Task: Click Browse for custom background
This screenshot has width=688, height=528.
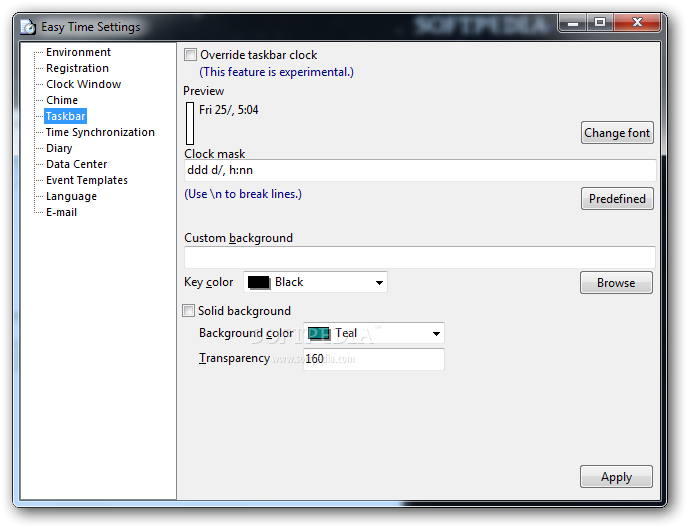Action: (616, 283)
